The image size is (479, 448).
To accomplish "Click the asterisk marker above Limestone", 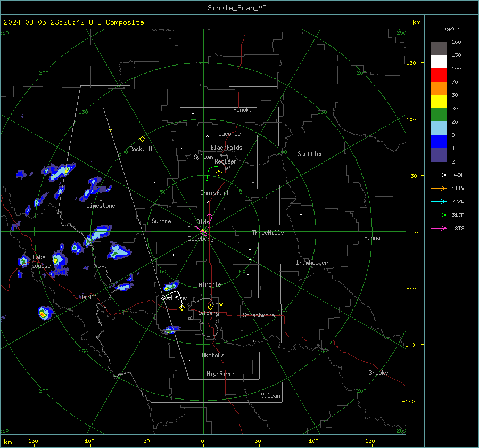I will [x=101, y=201].
